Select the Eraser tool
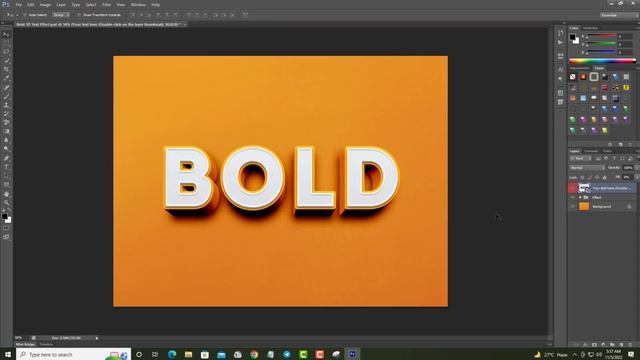640x360 pixels. tap(6, 122)
